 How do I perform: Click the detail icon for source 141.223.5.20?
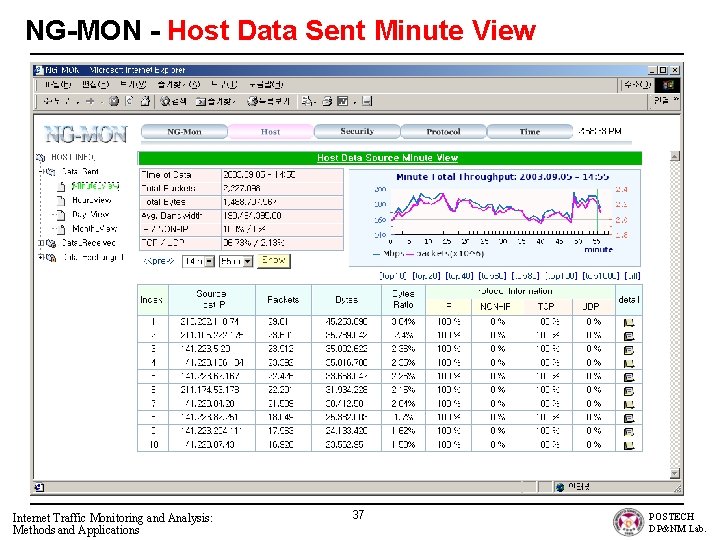coord(629,350)
